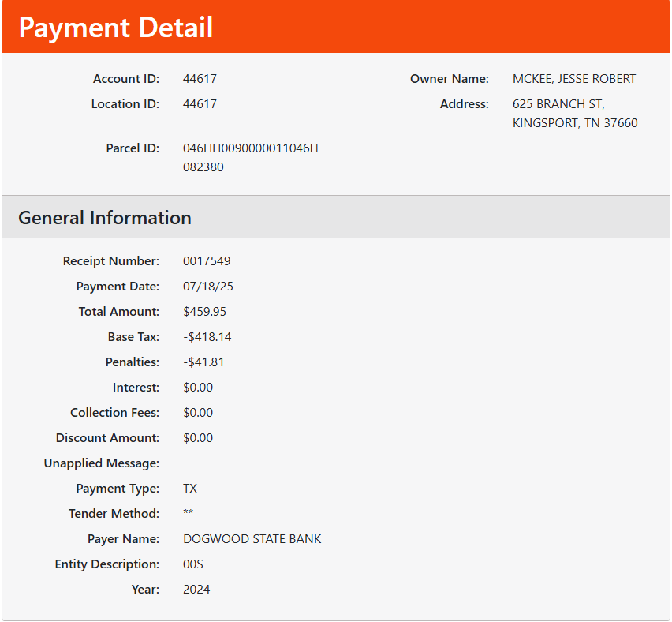The height and width of the screenshot is (622, 672).
Task: Click the Interest value $0.00
Action: pyautogui.click(x=198, y=388)
